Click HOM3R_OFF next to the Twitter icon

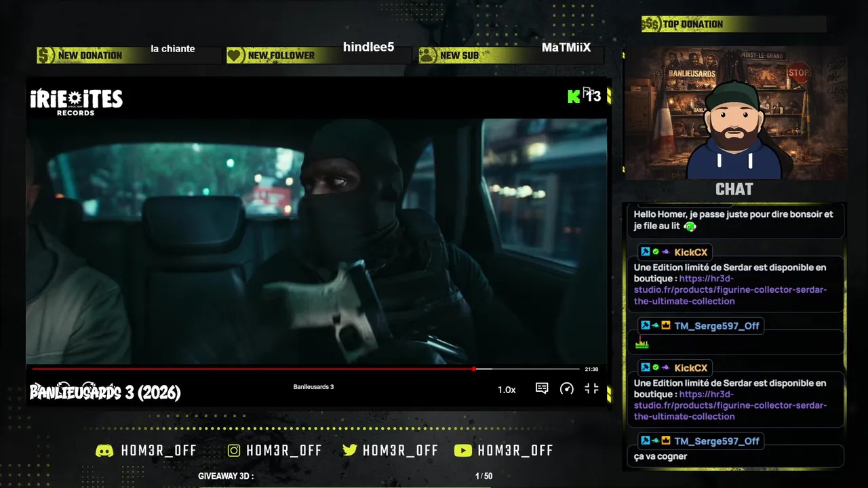(x=400, y=451)
